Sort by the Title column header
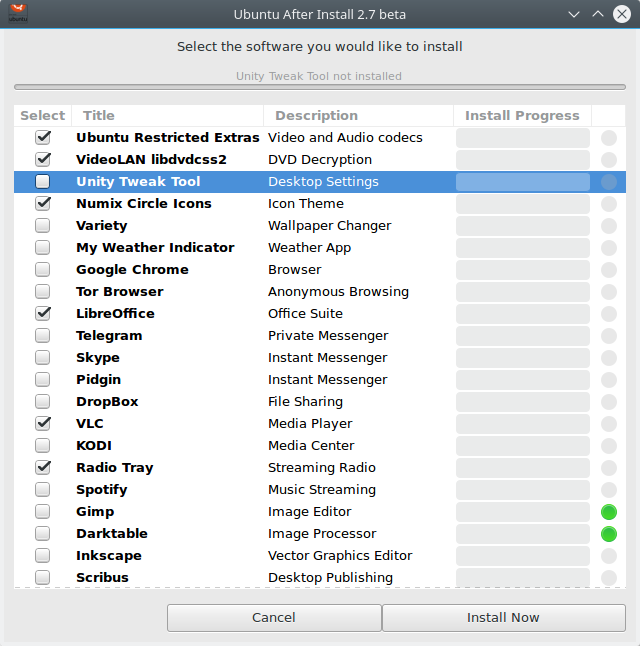Viewport: 640px width, 646px height. tap(167, 115)
